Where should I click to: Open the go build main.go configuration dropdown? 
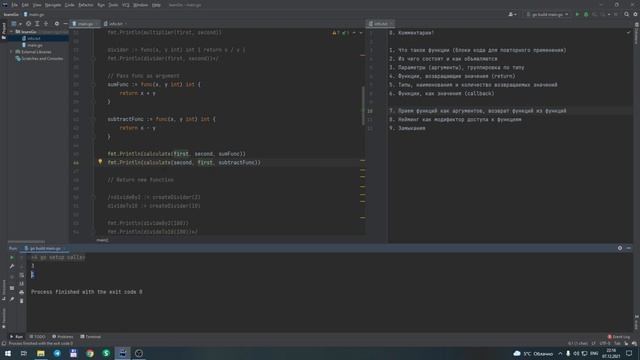point(547,14)
